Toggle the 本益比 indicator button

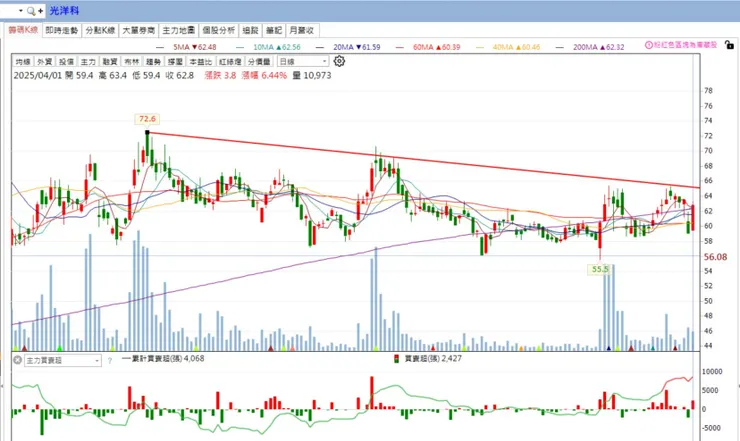click(201, 61)
